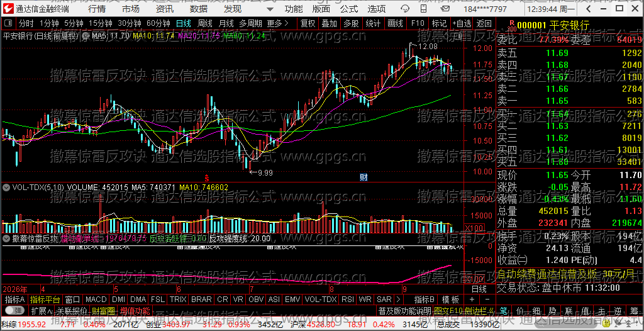
Task: Click the Tongdaxin app logo icon
Action: (x=9, y=9)
